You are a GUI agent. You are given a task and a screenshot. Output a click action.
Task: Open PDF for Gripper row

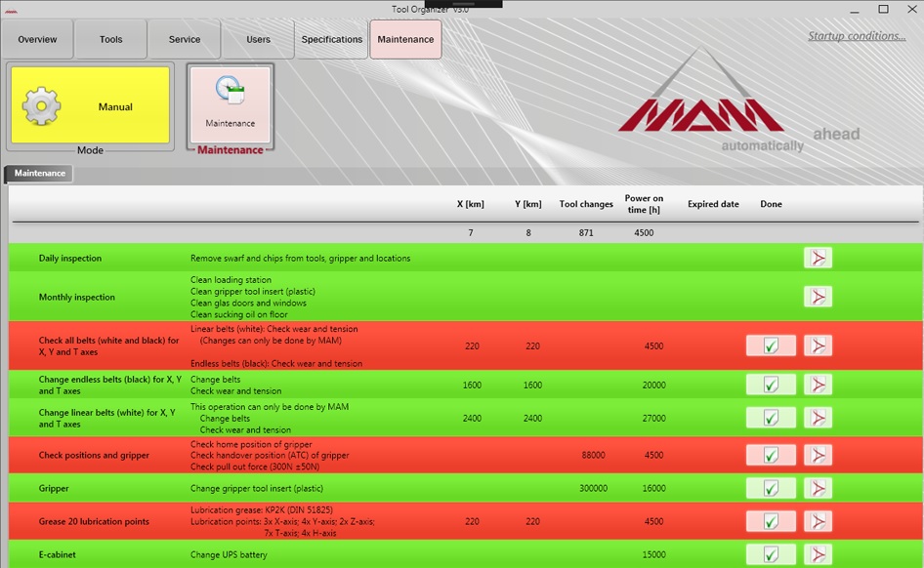(x=818, y=488)
